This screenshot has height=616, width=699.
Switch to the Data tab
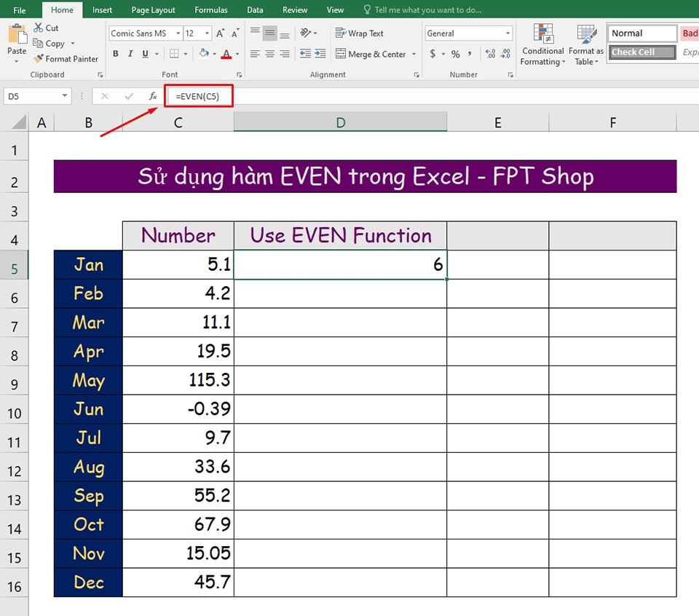255,9
